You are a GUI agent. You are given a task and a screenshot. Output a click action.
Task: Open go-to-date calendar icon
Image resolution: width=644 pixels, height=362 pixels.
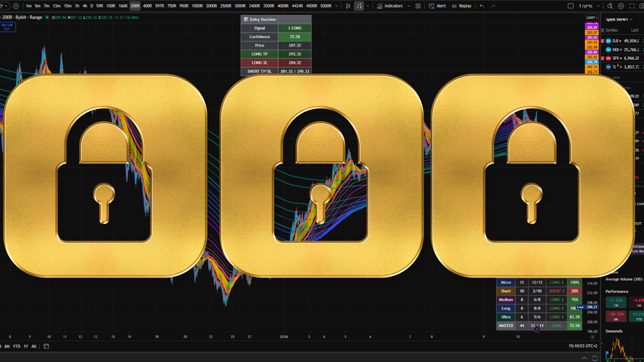pyautogui.click(x=46, y=346)
